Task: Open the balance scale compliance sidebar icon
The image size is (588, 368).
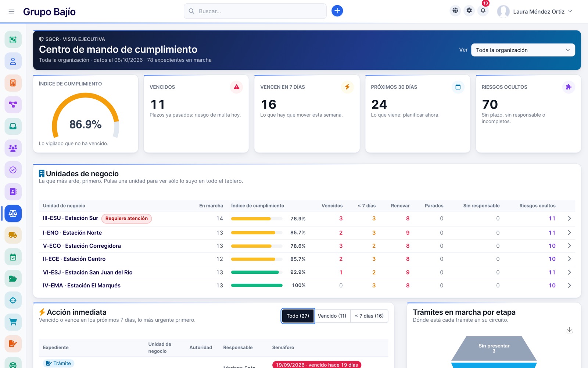Action: pyautogui.click(x=13, y=213)
